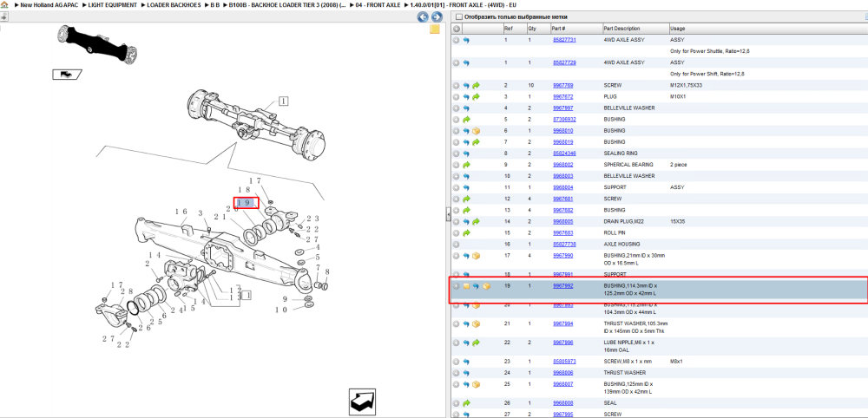The height and width of the screenshot is (418, 868).
Task: Click blue arrow in SUPPORT 9968004 row
Action: (x=466, y=187)
